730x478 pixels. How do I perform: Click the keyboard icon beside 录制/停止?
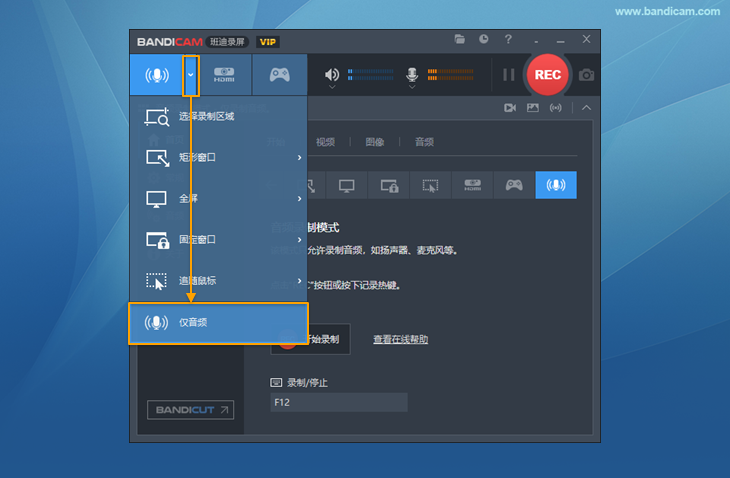tap(276, 383)
